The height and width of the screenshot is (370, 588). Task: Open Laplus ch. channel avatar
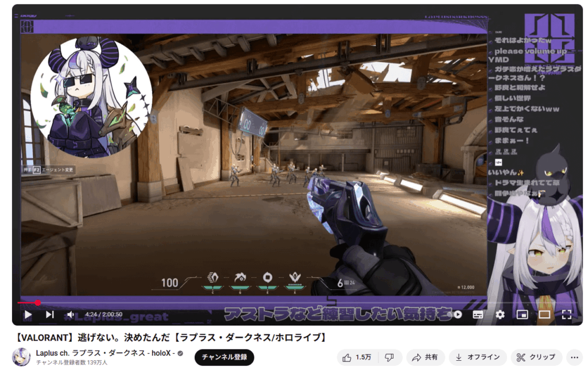pos(21,357)
